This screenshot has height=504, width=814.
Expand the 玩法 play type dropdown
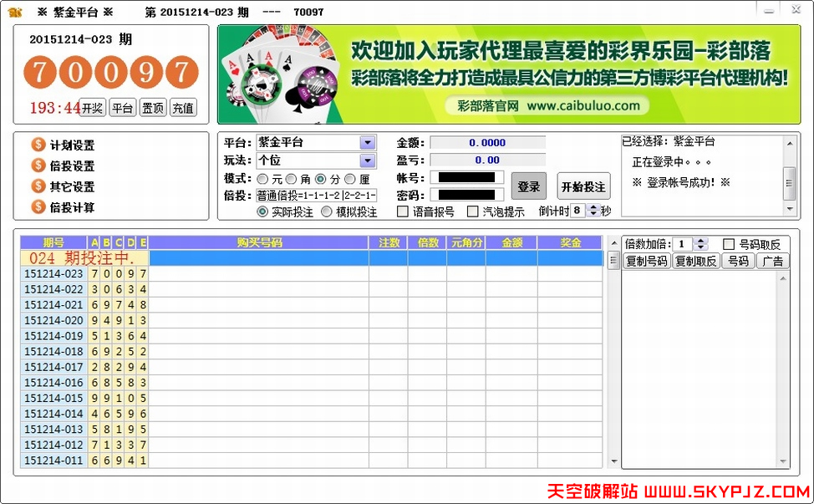pyautogui.click(x=368, y=160)
